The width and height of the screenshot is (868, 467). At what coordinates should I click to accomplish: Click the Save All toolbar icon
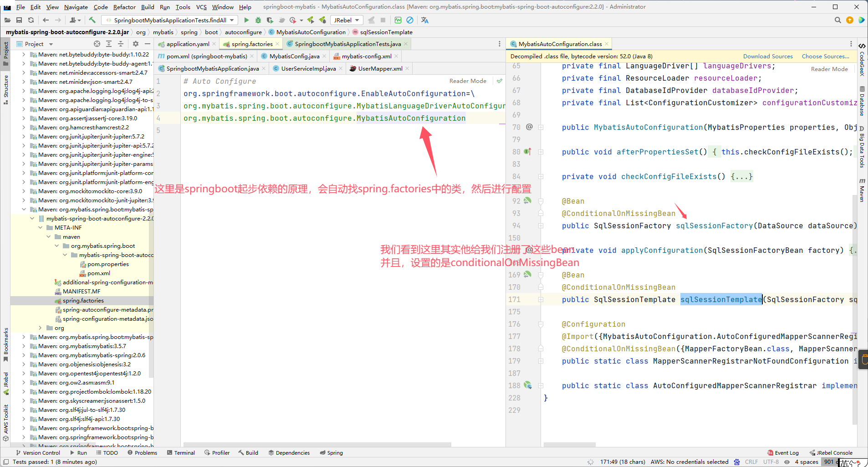(x=19, y=20)
